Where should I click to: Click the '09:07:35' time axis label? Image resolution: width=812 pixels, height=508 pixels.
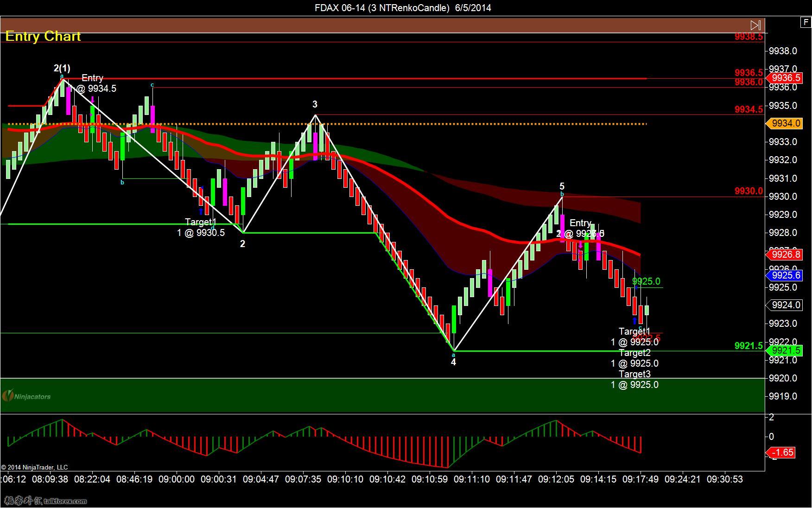pyautogui.click(x=303, y=479)
